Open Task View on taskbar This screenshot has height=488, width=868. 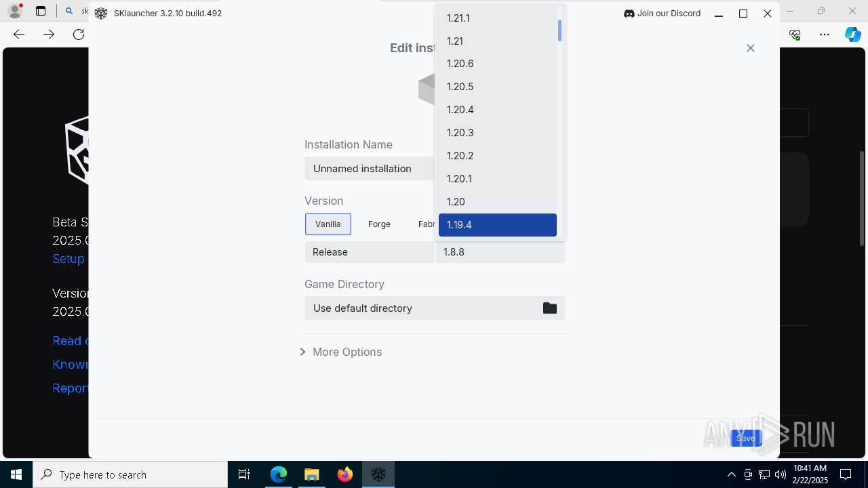click(x=244, y=474)
